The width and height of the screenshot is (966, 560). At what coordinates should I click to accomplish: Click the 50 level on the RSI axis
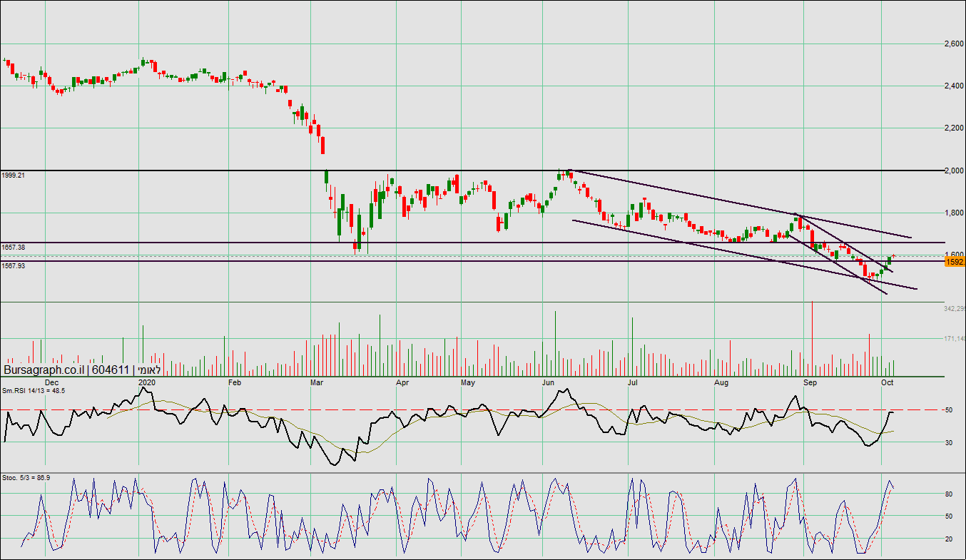click(949, 410)
